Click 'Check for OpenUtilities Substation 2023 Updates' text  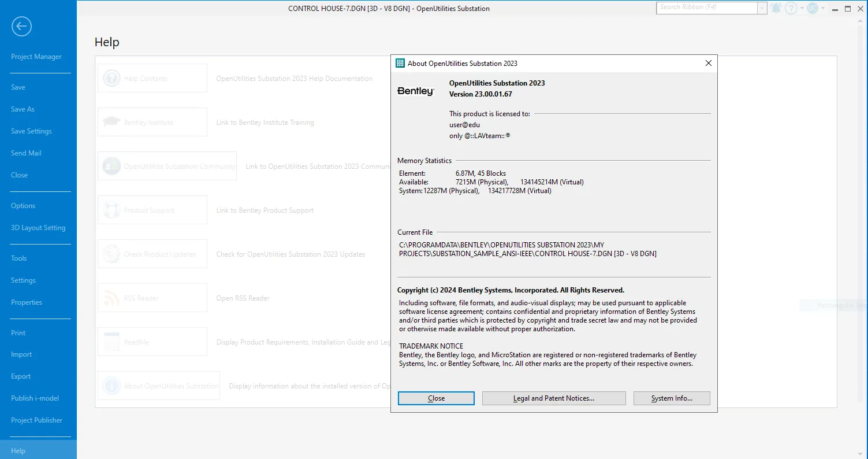click(x=290, y=254)
